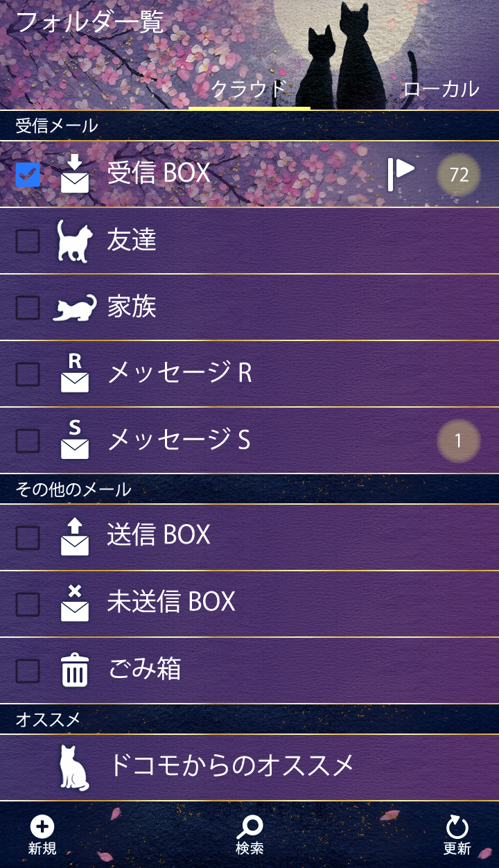This screenshot has width=499, height=868.
Task: Click the 受信BOX inbox download icon
Action: point(75,173)
